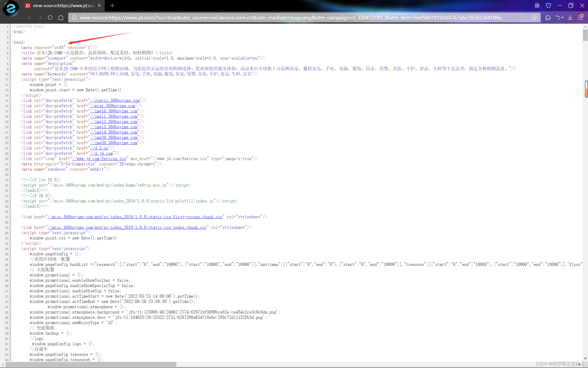This screenshot has height=368, width=588.
Task: Open the //img14.360buyimg.com link
Action: click(114, 132)
